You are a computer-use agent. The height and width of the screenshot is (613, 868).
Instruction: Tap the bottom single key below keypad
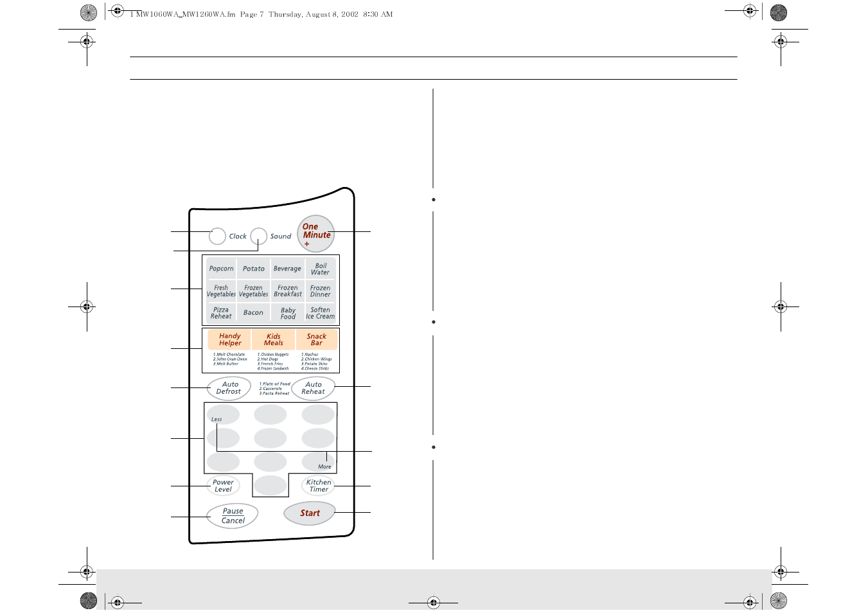point(270,485)
